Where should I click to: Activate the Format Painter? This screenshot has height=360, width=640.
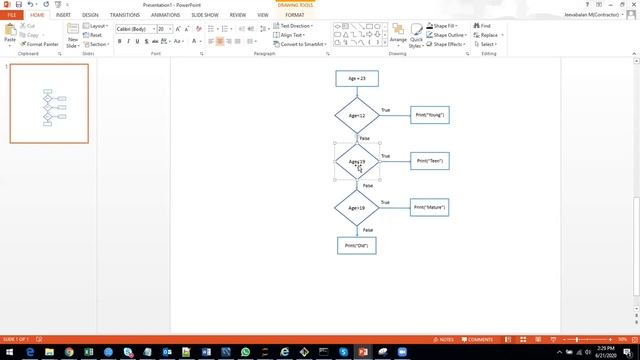tap(40, 44)
